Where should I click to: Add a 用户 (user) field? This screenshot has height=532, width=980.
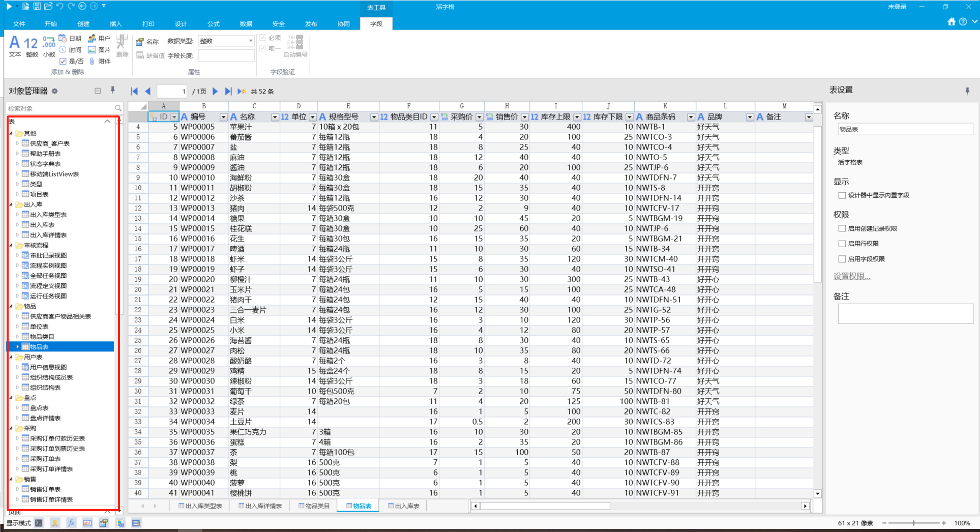point(99,38)
